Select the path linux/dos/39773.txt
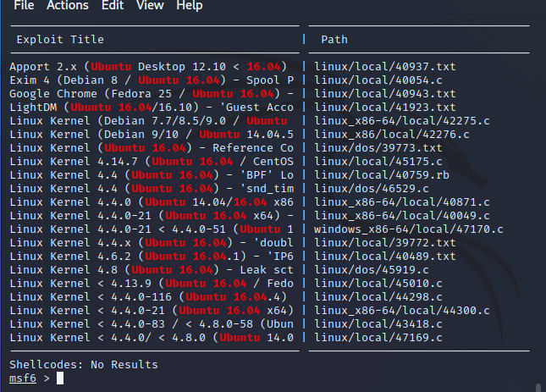This screenshot has height=392, width=546. 378,148
